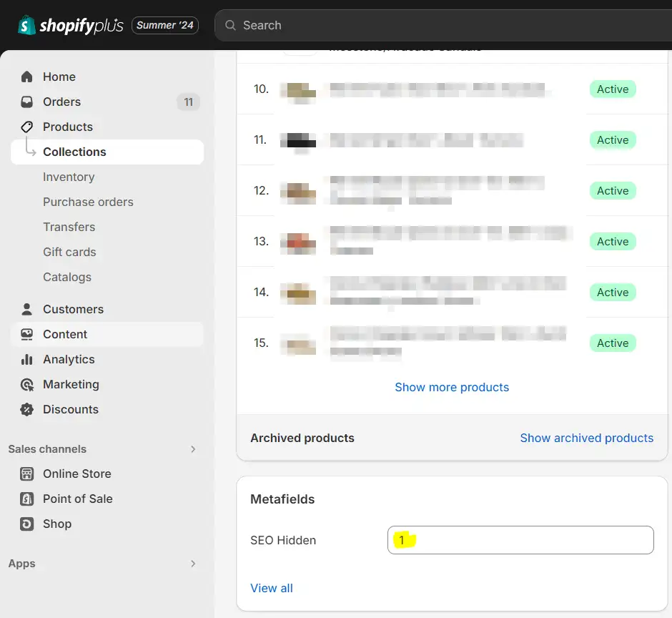Click Show more products link
The width and height of the screenshot is (672, 618).
pyautogui.click(x=452, y=387)
